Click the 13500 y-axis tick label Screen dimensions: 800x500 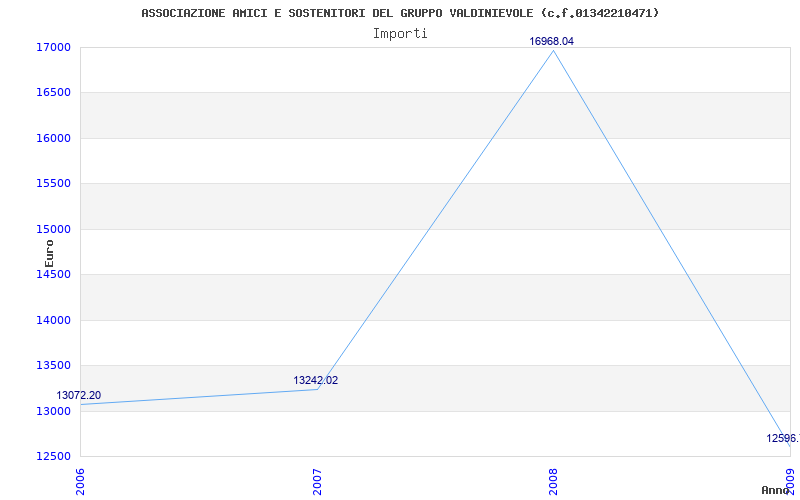click(x=53, y=366)
